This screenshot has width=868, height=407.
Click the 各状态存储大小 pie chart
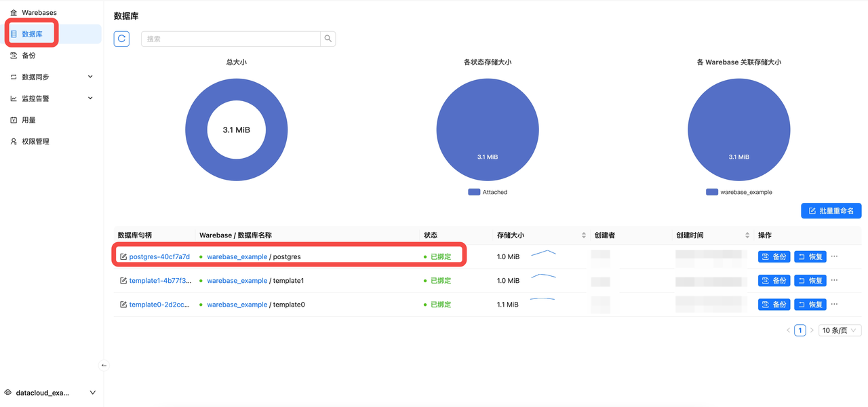coord(488,130)
